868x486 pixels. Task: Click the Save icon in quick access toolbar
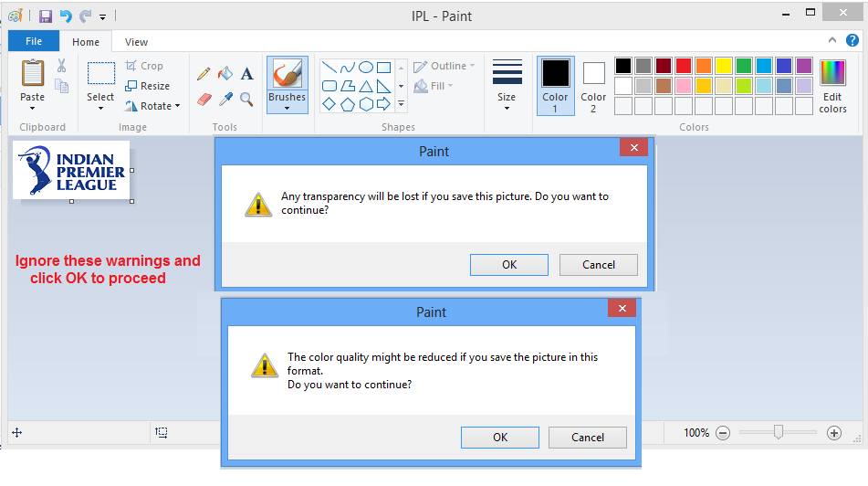coord(46,16)
